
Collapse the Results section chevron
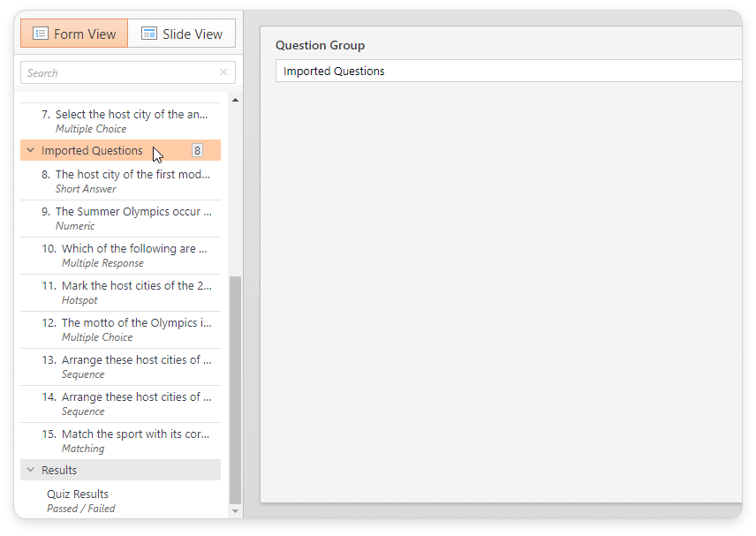click(x=30, y=470)
